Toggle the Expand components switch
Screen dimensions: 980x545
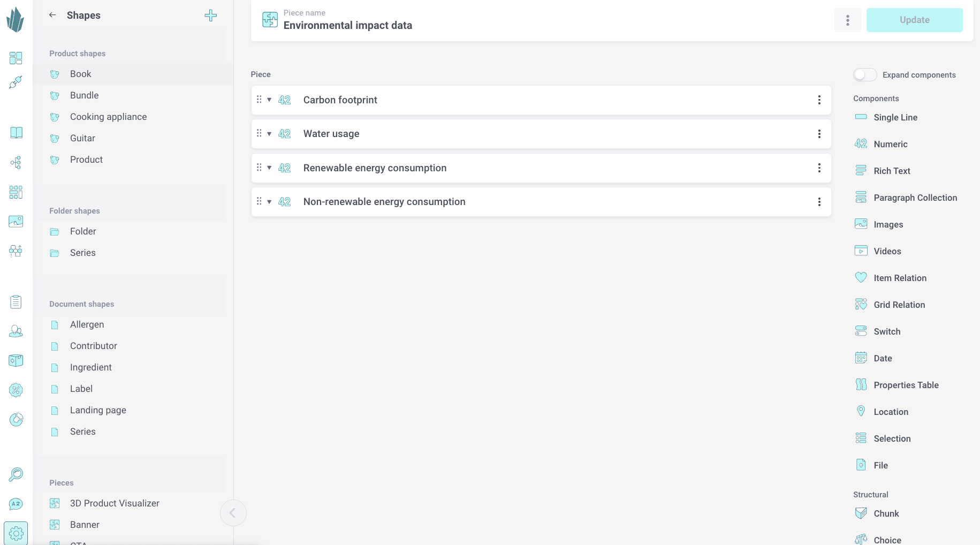(864, 75)
